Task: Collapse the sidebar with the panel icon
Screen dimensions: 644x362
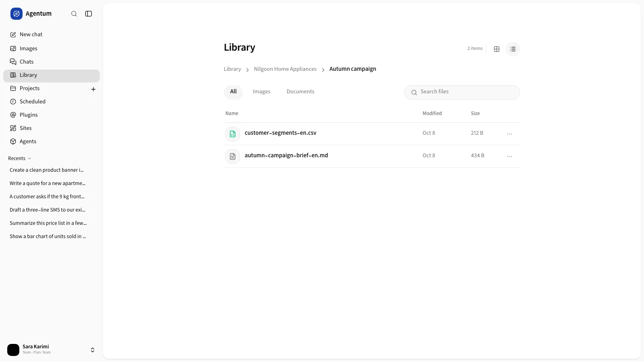Action: 89,14
